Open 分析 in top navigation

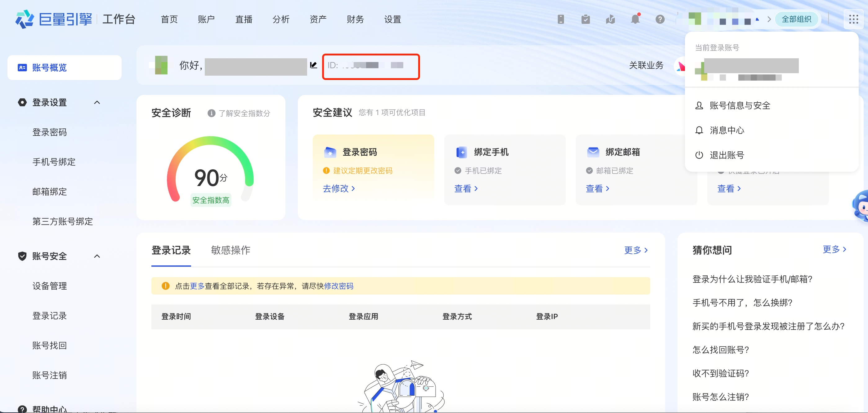[281, 19]
